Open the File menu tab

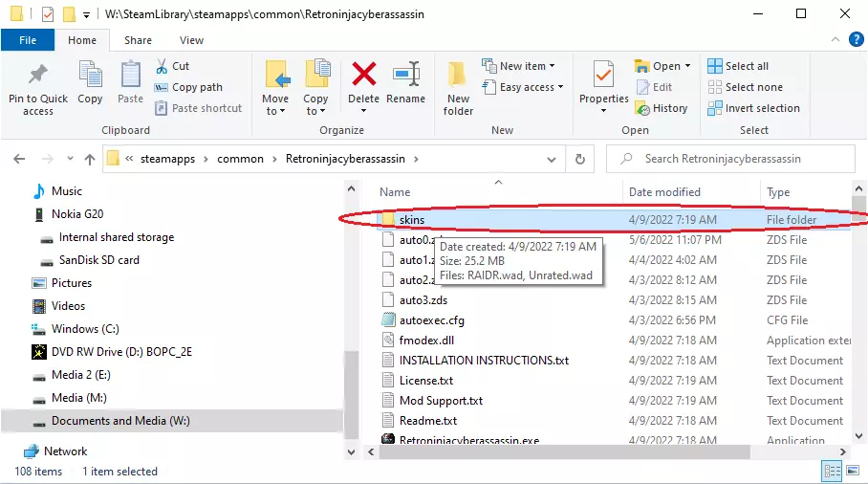pyautogui.click(x=28, y=40)
